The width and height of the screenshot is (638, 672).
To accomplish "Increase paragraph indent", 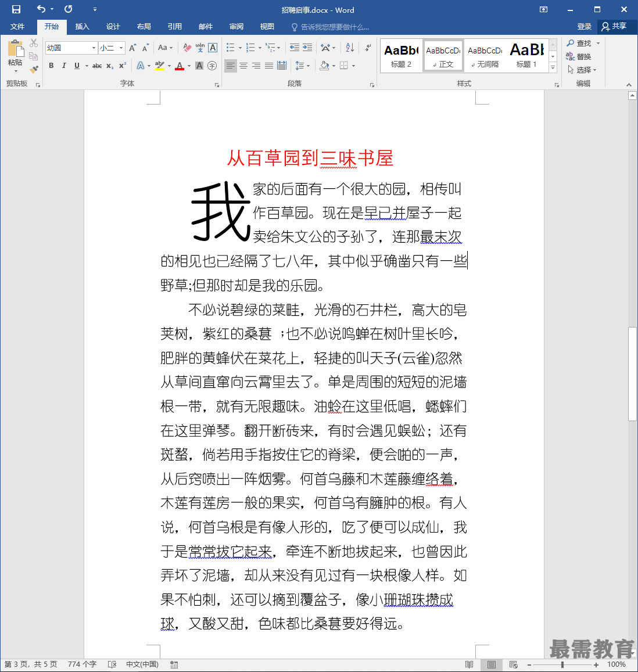I will pyautogui.click(x=307, y=48).
